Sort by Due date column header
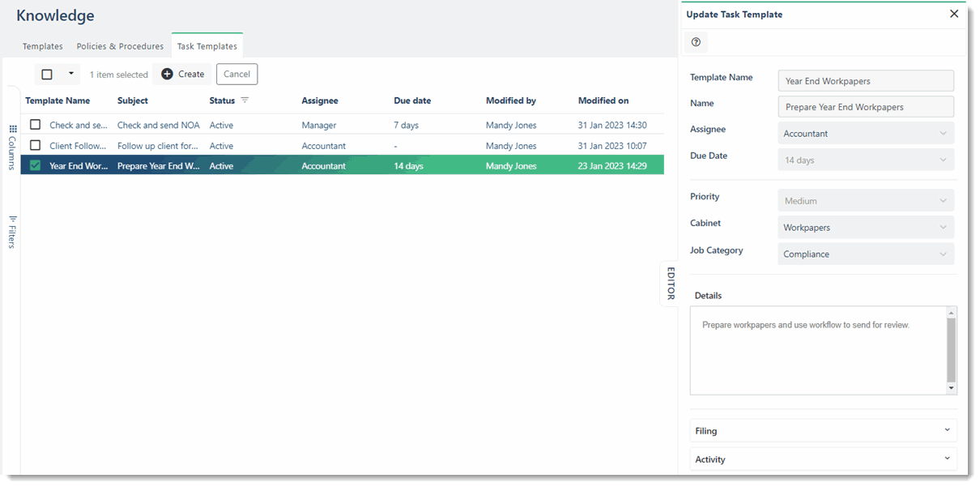980x487 pixels. 412,100
